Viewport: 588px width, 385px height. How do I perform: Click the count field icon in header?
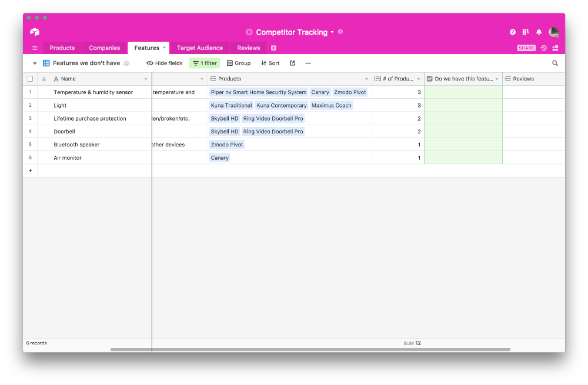tap(377, 79)
